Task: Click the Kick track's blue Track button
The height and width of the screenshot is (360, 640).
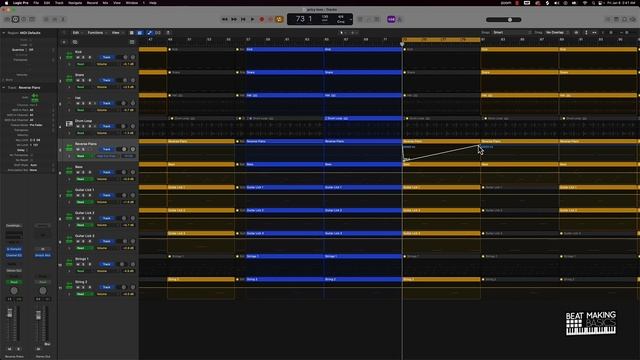Action: click(x=107, y=57)
